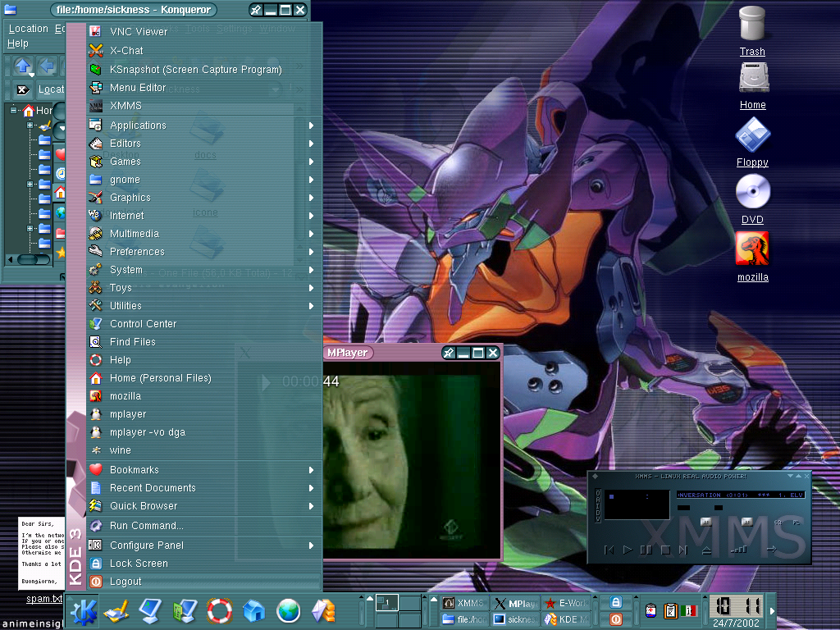This screenshot has width=840, height=630.
Task: Launch the plain mplayer menu entry
Action: [x=203, y=414]
